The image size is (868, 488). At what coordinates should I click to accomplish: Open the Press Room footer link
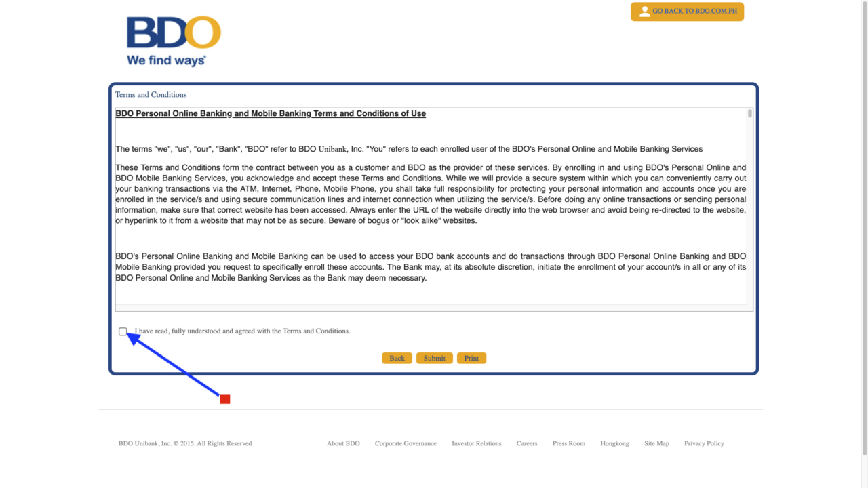click(569, 443)
